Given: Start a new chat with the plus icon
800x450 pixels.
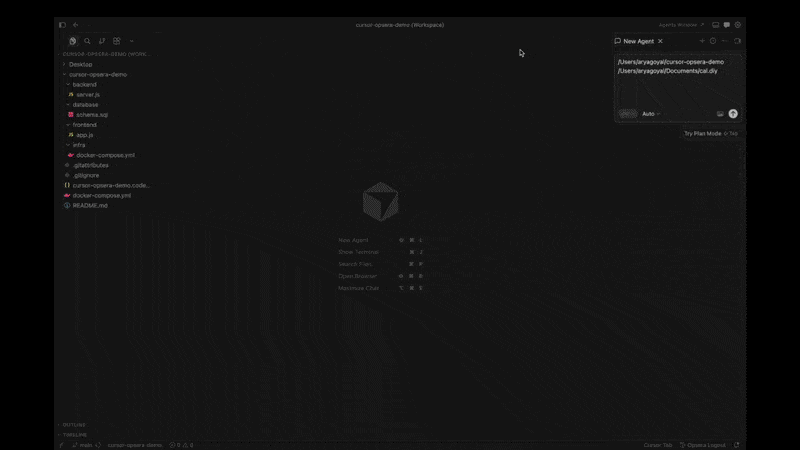Looking at the screenshot, I should pyautogui.click(x=702, y=41).
